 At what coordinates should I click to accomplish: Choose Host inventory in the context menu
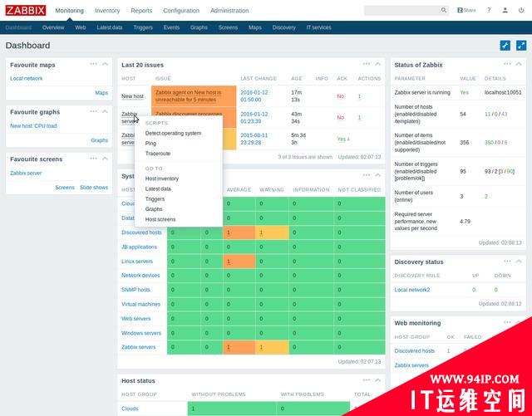(161, 179)
